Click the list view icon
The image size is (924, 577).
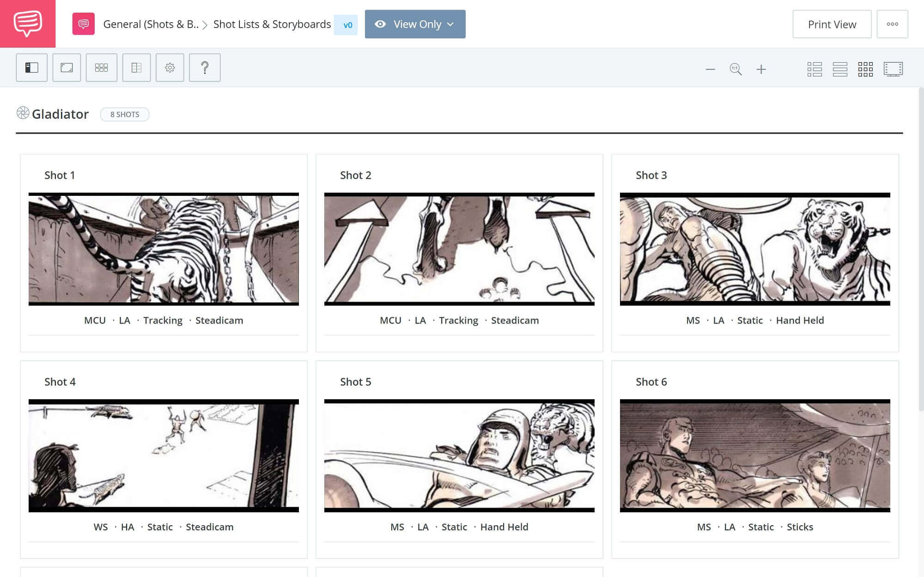click(x=839, y=68)
